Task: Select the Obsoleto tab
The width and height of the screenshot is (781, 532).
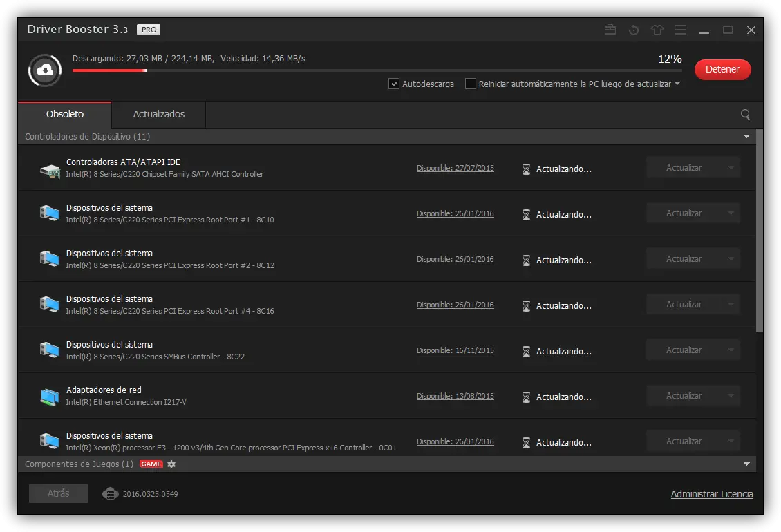Action: [x=65, y=114]
